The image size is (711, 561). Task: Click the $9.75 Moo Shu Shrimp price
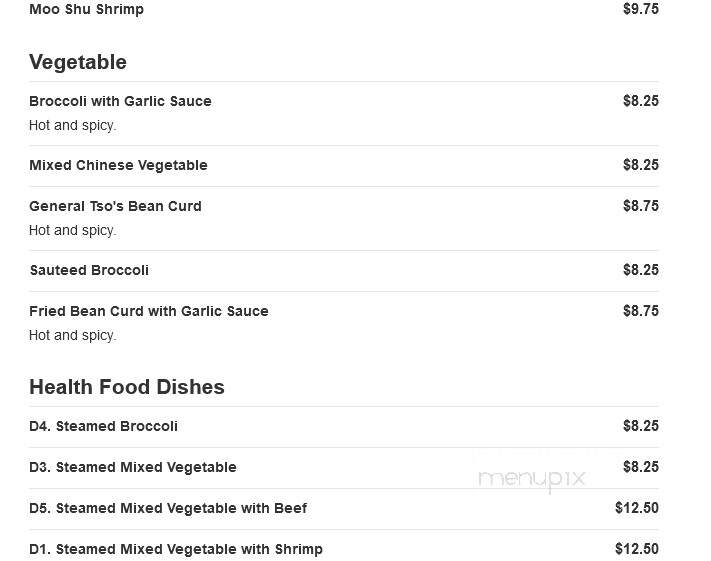point(641,9)
